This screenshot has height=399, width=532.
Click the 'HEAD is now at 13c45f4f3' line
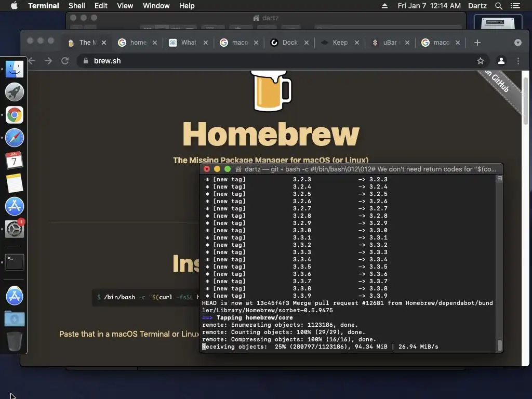tap(348, 307)
